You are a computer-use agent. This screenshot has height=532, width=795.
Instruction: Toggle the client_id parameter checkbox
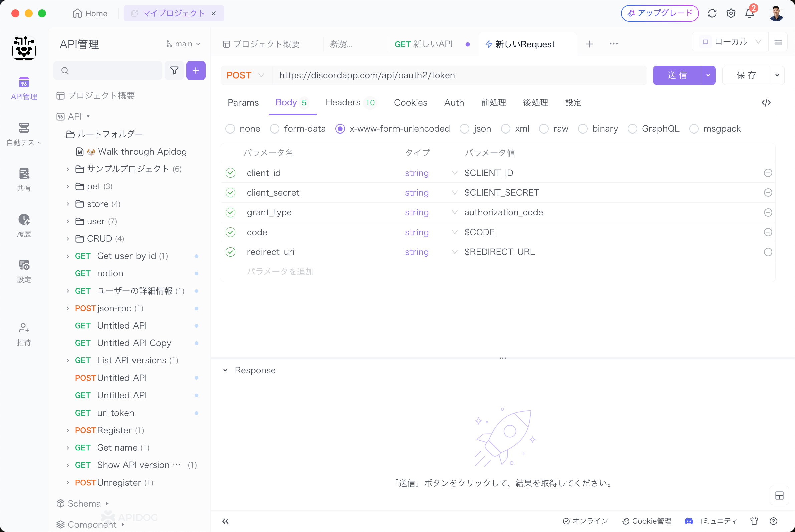230,172
